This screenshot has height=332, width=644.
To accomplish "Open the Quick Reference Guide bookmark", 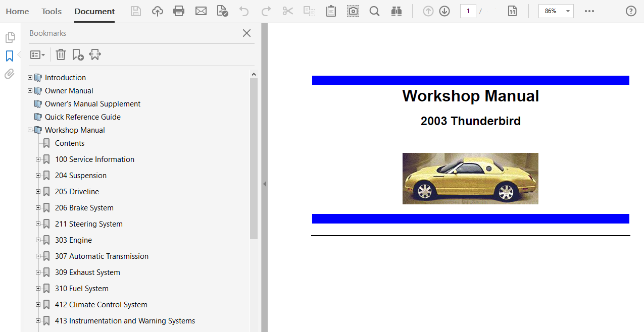I will click(83, 117).
